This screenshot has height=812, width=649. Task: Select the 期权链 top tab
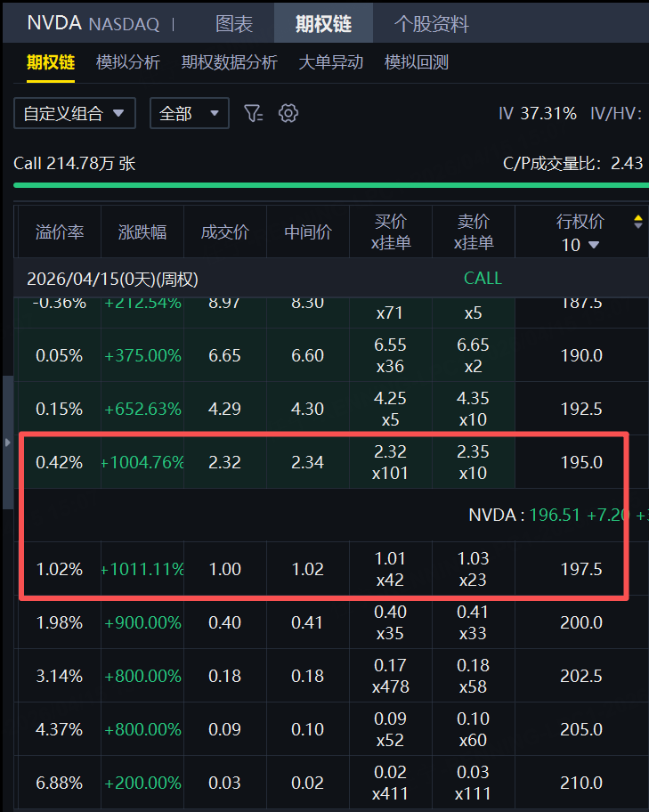pyautogui.click(x=323, y=24)
